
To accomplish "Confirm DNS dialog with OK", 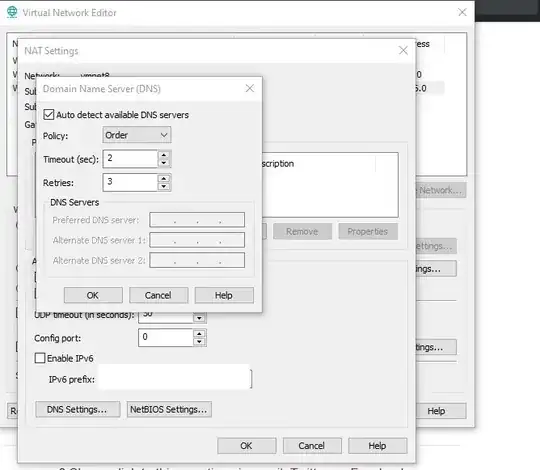I will click(93, 295).
